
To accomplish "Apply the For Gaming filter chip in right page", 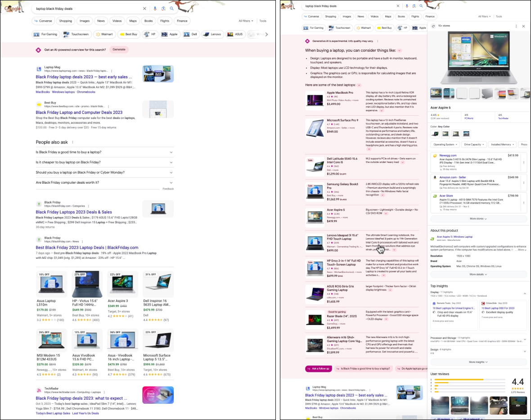I will click(314, 28).
